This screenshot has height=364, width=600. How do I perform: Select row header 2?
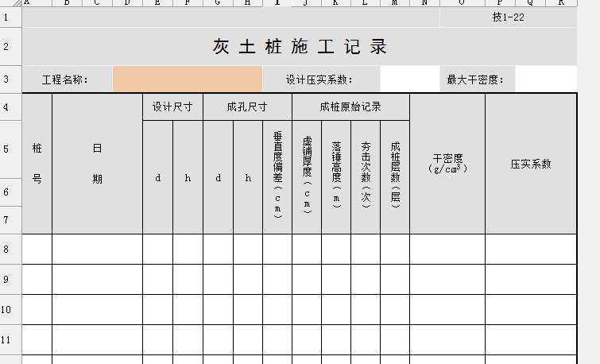(x=10, y=47)
